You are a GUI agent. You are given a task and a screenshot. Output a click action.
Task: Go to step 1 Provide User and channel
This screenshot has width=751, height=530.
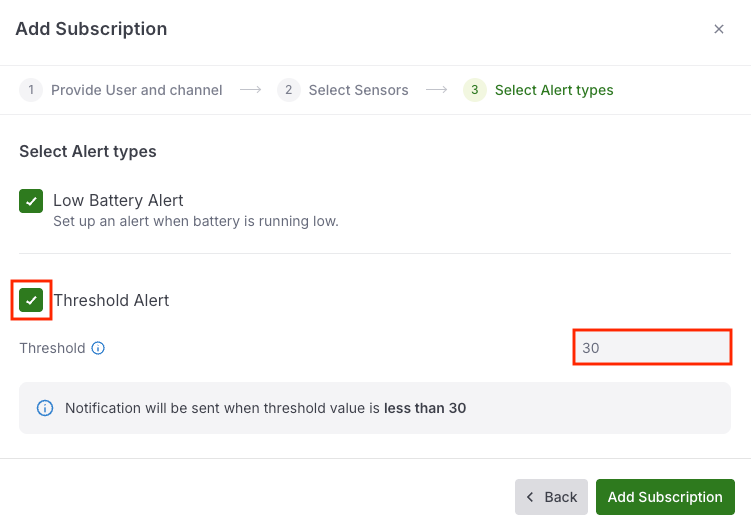(121, 90)
